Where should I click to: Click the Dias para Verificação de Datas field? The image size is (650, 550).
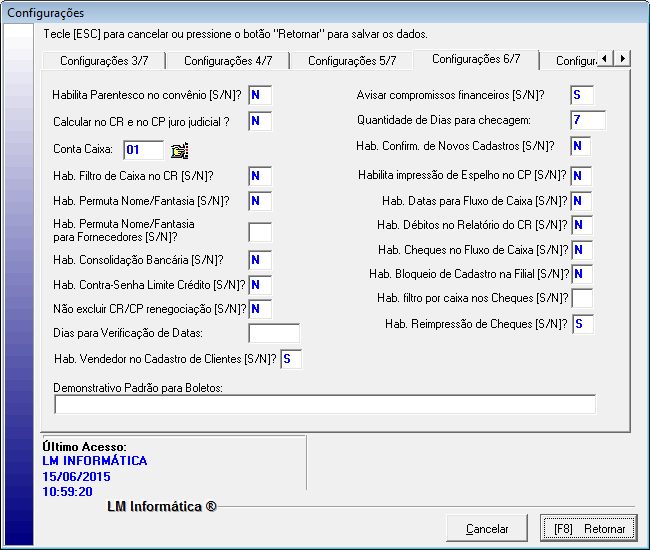(274, 333)
